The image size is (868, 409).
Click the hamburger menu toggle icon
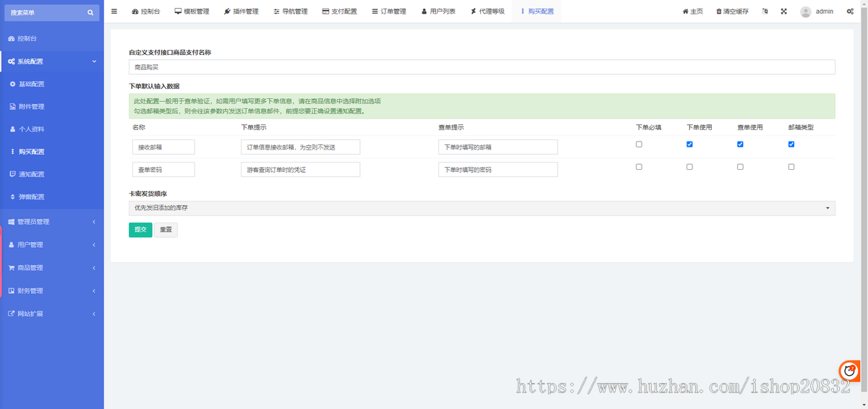coord(114,12)
